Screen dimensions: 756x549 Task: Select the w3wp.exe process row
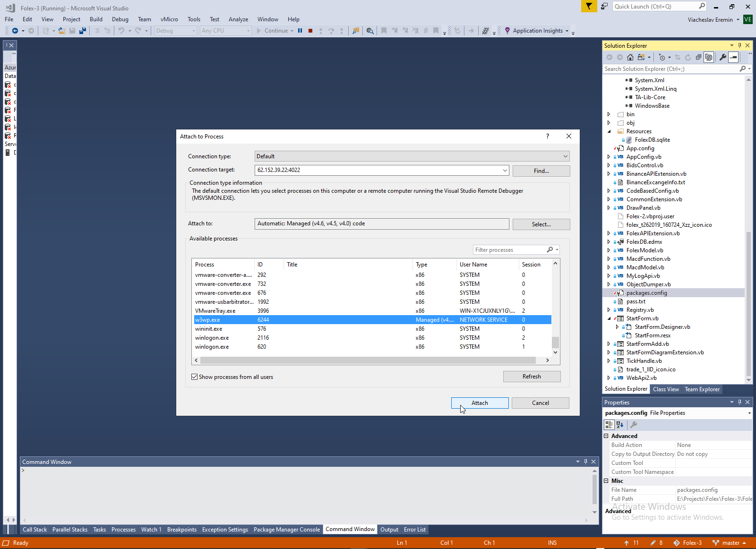[372, 320]
